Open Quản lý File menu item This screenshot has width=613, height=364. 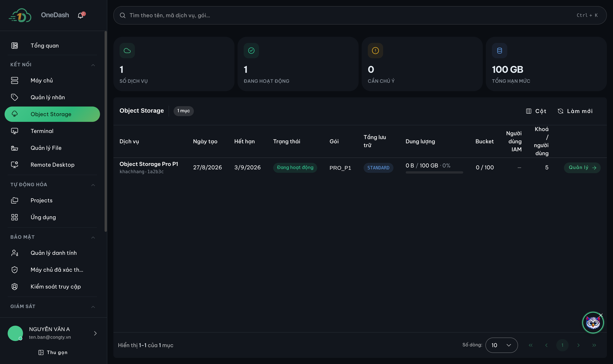(x=52, y=148)
